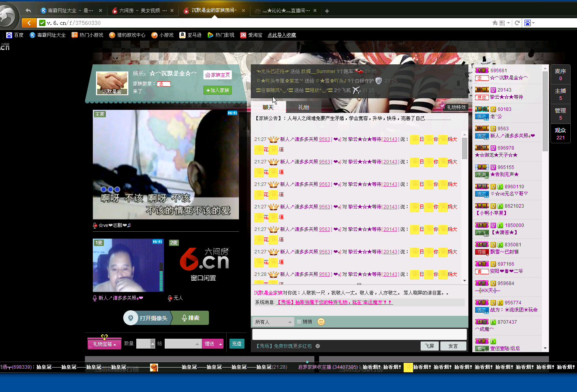The width and height of the screenshot is (577, 392).
Task: Open the 所有人 recipient dropdown
Action: pos(273,322)
